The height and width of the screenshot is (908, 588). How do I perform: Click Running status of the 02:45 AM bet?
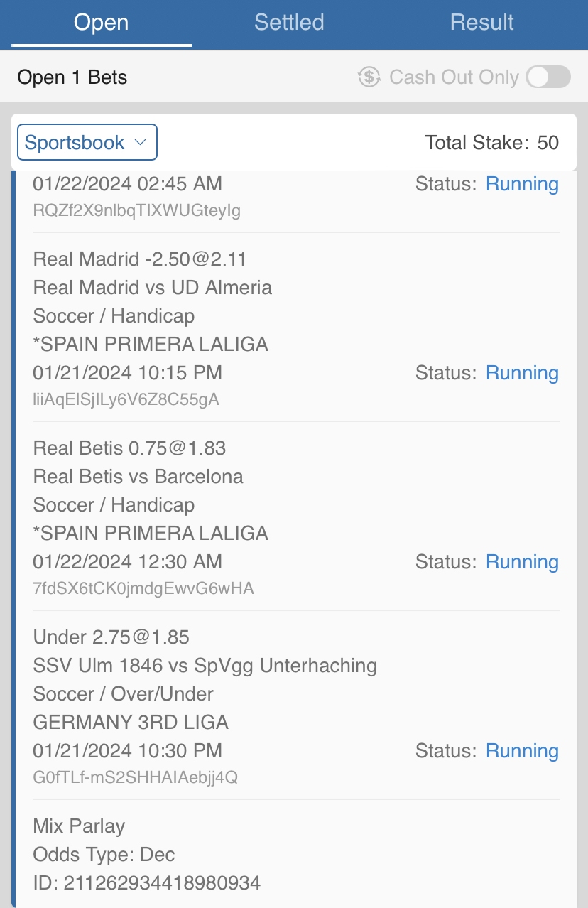[x=522, y=184]
